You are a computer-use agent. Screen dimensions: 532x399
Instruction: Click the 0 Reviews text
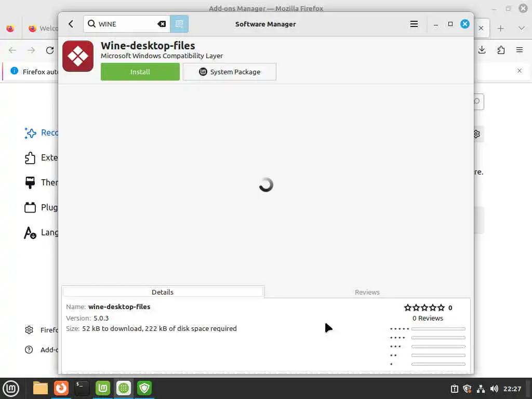point(428,318)
